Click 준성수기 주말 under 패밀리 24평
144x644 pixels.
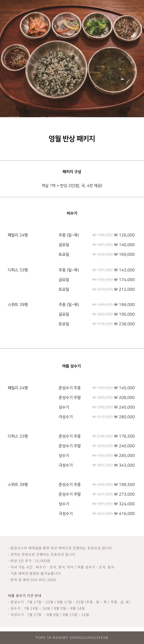70,398
